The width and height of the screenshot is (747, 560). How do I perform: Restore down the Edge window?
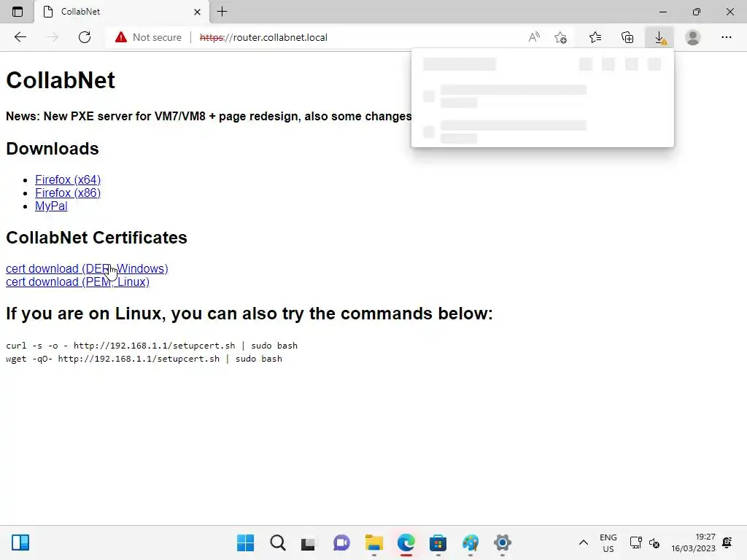pos(697,12)
